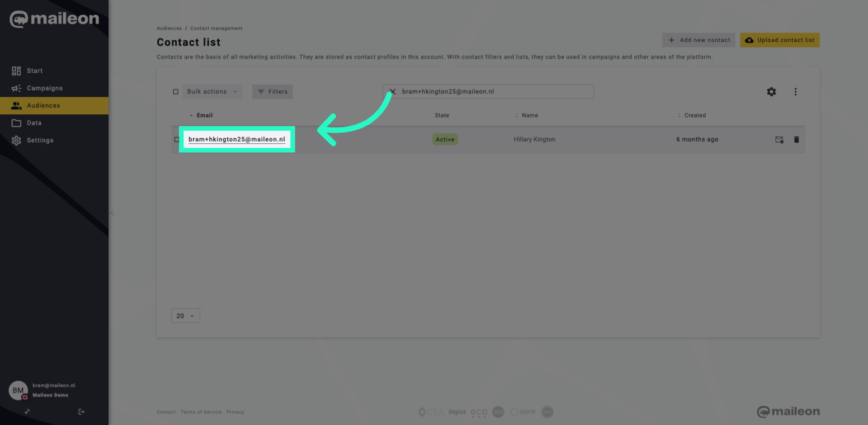Open the Filters menu
The image size is (868, 425).
point(272,91)
